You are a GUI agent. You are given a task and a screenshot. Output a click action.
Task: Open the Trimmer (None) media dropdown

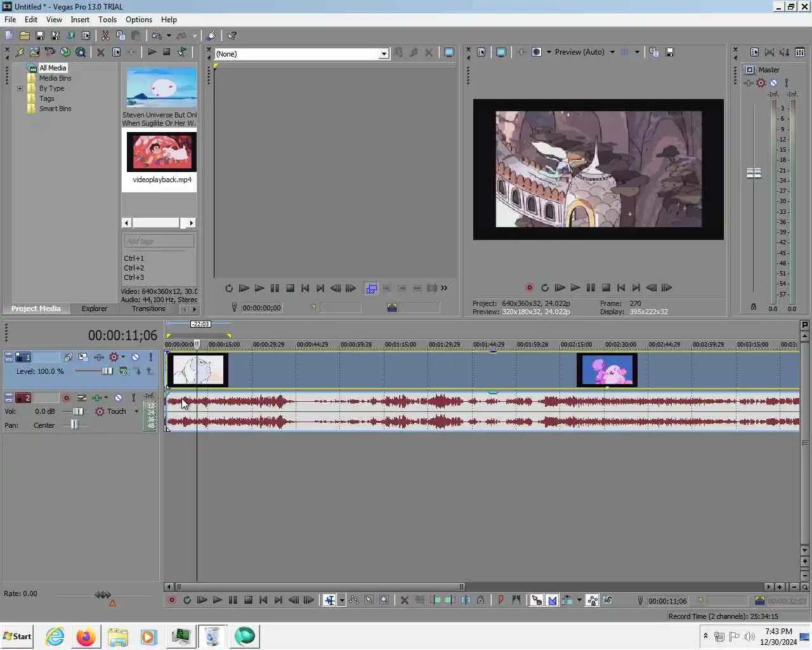(384, 54)
